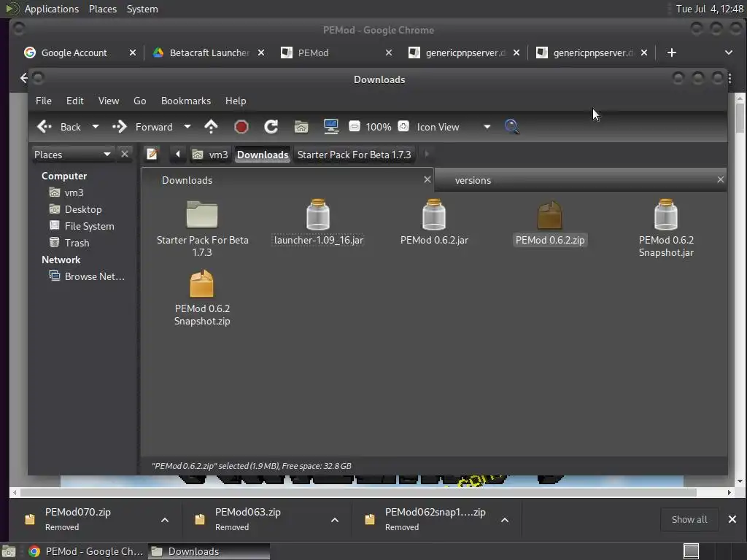The width and height of the screenshot is (747, 560).
Task: Open Forward history dropdown arrow
Action: 187,127
